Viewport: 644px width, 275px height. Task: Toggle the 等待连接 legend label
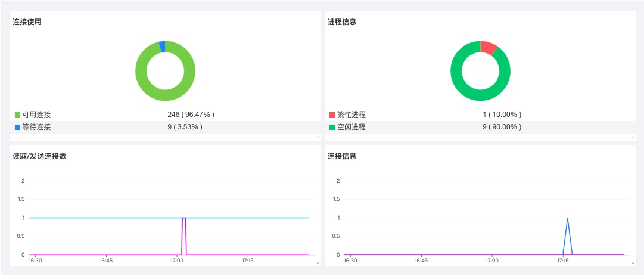36,127
